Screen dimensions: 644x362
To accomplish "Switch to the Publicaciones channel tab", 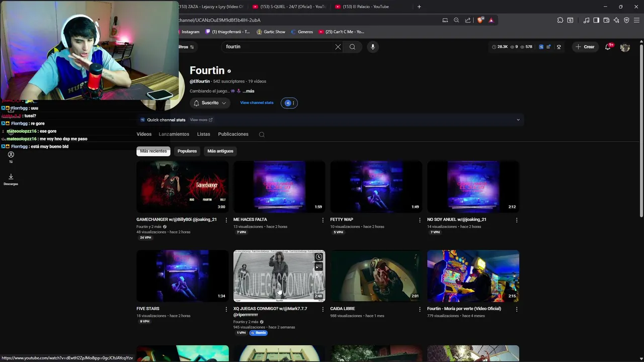I will tap(233, 134).
